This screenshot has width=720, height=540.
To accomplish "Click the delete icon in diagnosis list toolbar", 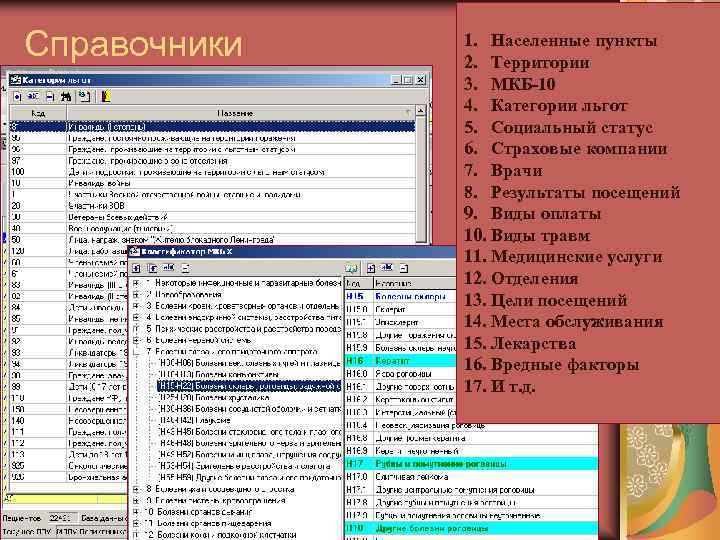I will pyautogui.click(x=404, y=268).
